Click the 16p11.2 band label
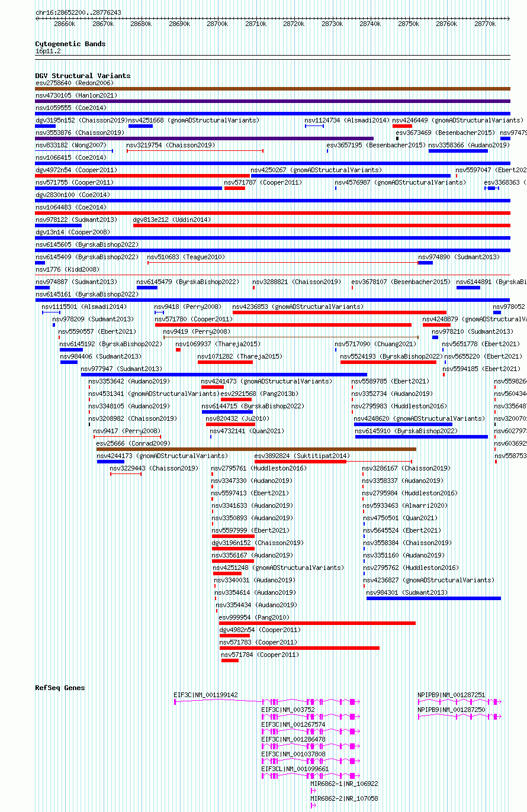 tap(48, 51)
